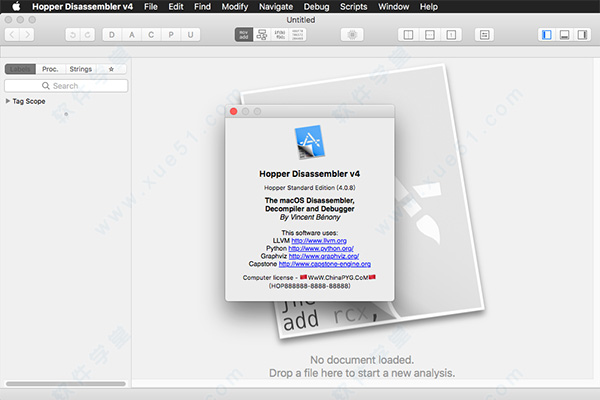This screenshot has width=600, height=400.
Task: Select the third split layout icon
Action: click(x=451, y=35)
